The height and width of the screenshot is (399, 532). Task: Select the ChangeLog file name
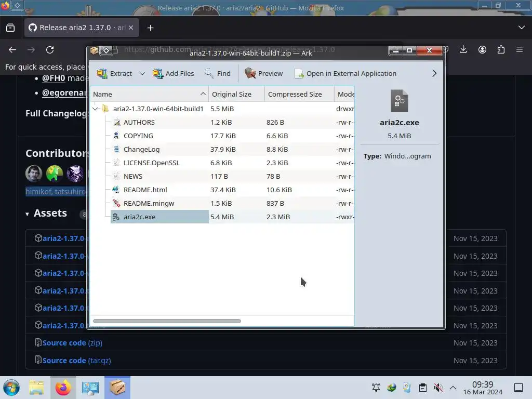tap(141, 149)
